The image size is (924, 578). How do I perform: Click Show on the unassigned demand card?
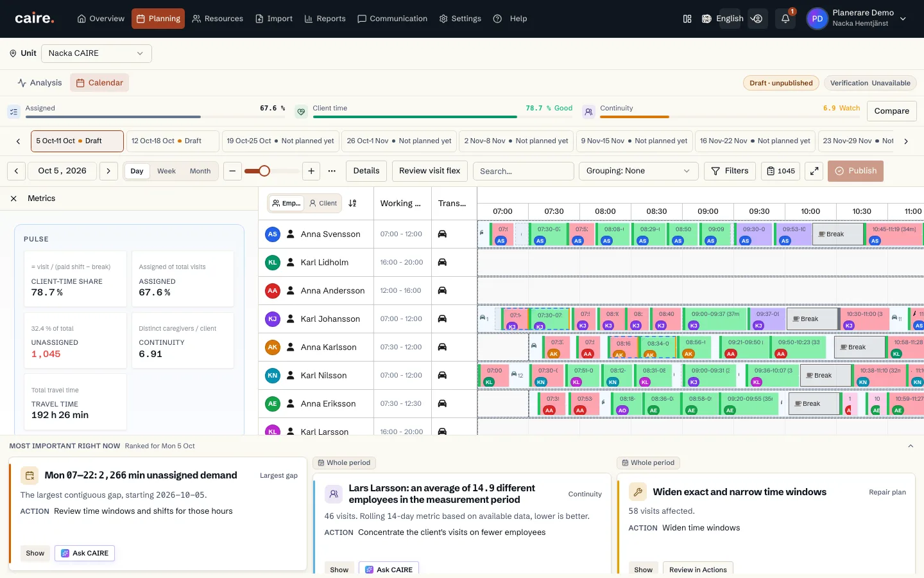click(x=35, y=553)
